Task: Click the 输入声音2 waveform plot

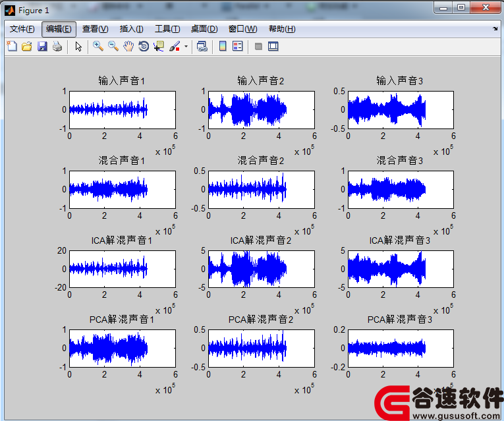Action: pyautogui.click(x=262, y=110)
